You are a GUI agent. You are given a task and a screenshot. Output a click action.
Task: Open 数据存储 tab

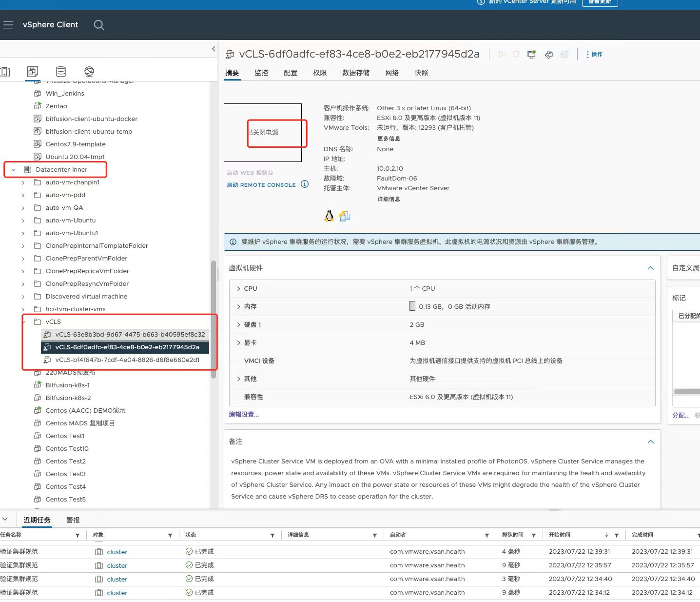(x=356, y=73)
